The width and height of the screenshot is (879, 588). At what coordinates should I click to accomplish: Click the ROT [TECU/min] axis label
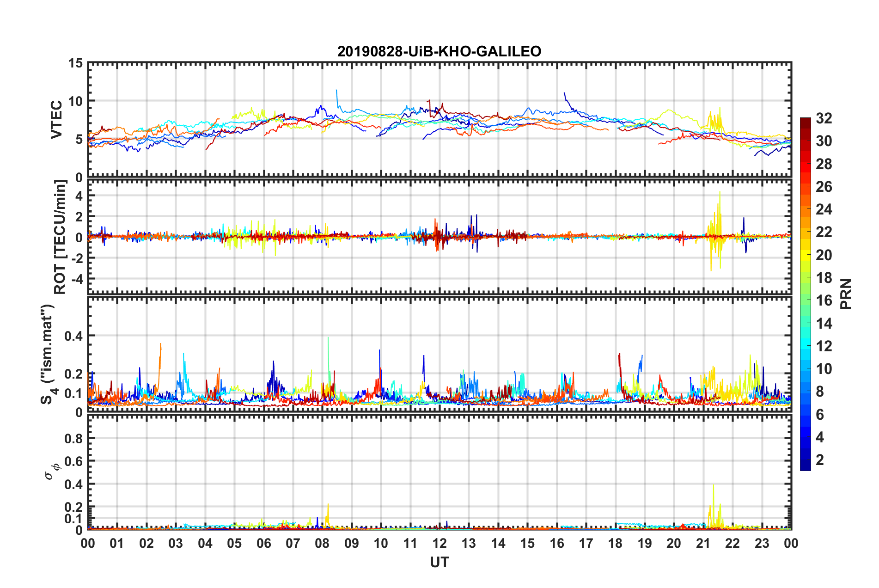pyautogui.click(x=60, y=237)
